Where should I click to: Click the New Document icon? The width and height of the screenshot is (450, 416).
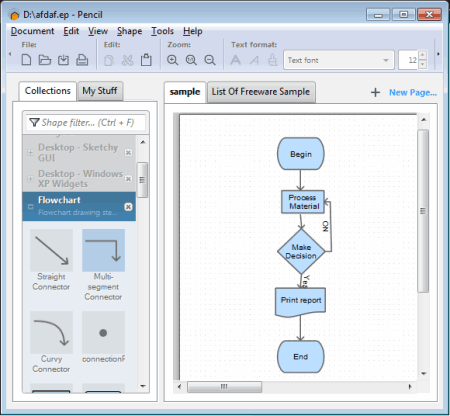pos(26,60)
